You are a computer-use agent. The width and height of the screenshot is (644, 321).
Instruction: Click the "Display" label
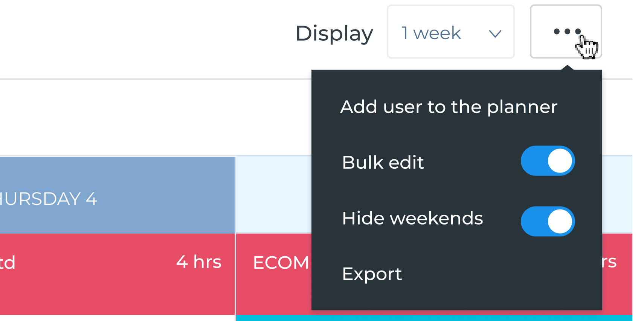334,34
